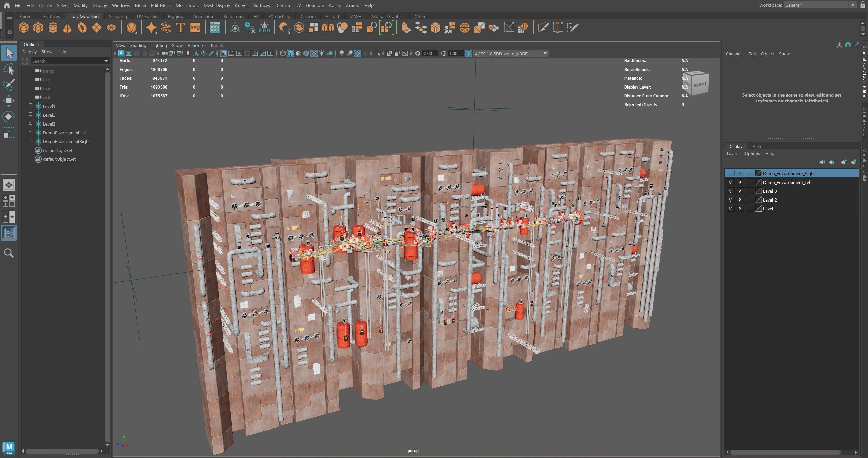Toggle the Outliner panel layout icon
Viewport: 868px width, 458px height.
coord(9,233)
